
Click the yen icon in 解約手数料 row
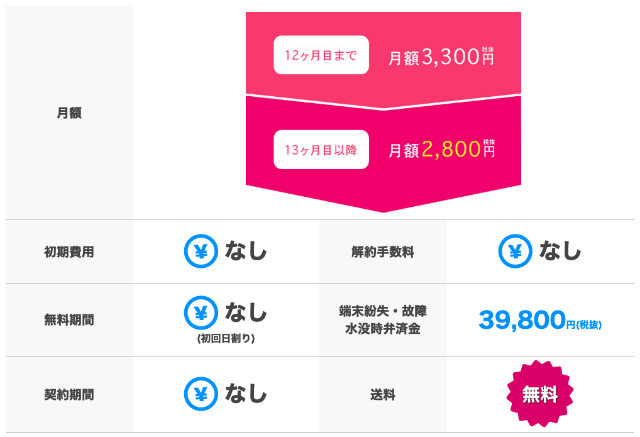[515, 251]
